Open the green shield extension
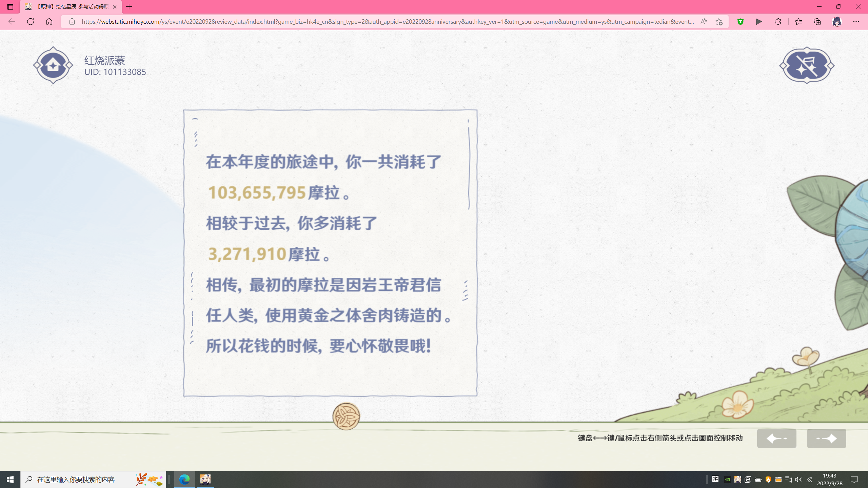The height and width of the screenshot is (488, 868). (x=741, y=22)
